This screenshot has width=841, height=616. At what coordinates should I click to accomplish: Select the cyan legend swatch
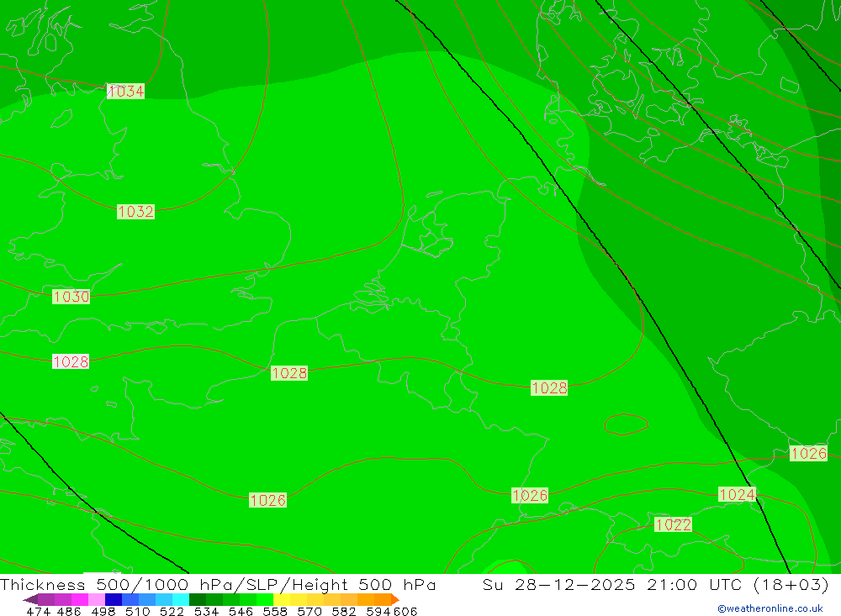pos(181,599)
